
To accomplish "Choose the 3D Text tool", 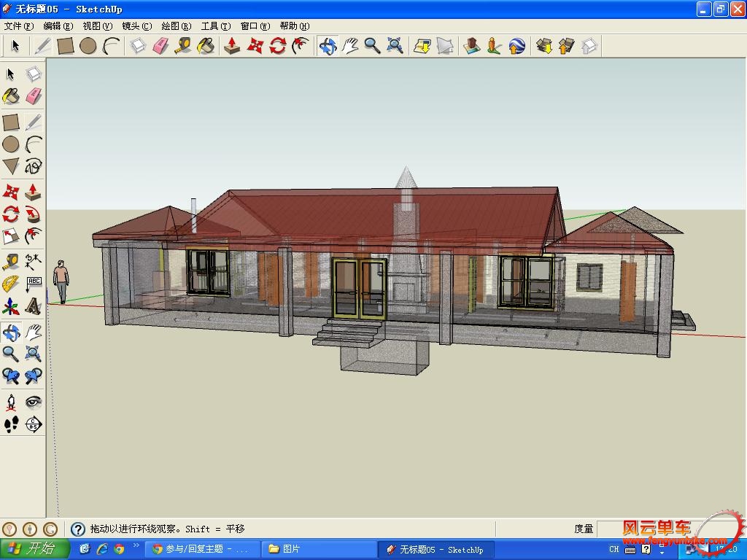I will [x=34, y=306].
